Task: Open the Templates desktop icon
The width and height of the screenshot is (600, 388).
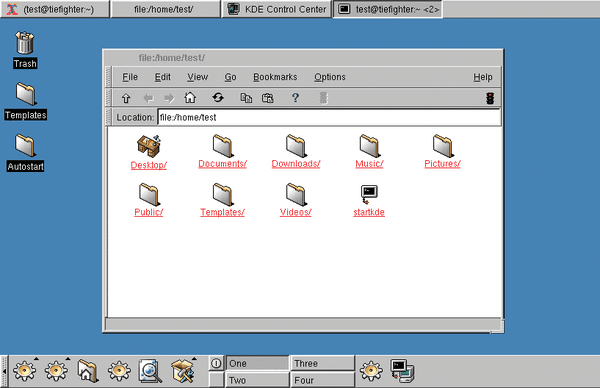Action: [x=26, y=94]
